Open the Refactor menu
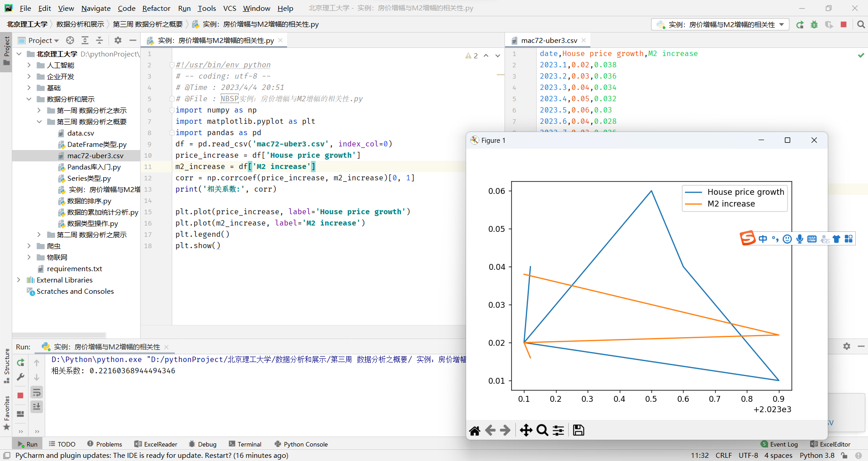This screenshot has width=868, height=461. click(156, 8)
